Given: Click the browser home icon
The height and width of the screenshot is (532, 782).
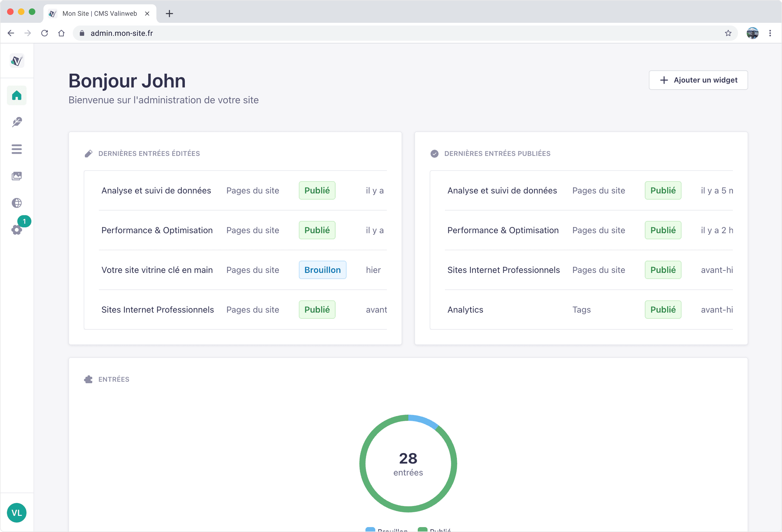Looking at the screenshot, I should [x=61, y=33].
